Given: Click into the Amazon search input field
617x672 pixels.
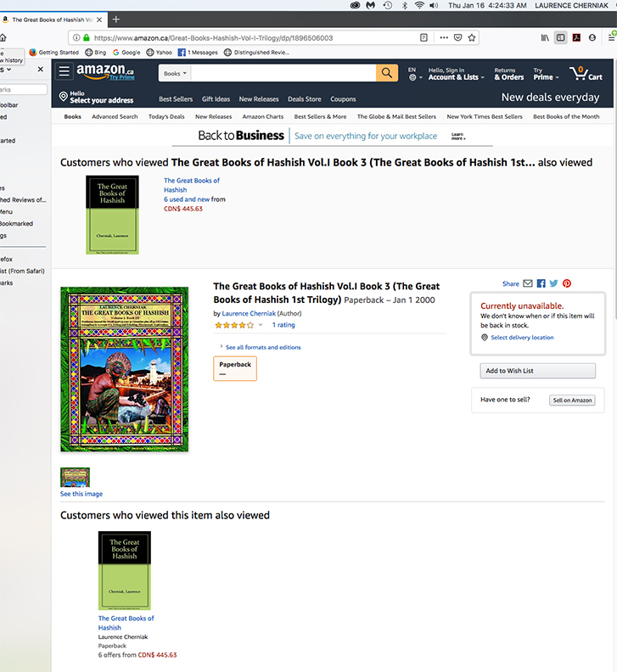Looking at the screenshot, I should coord(283,73).
